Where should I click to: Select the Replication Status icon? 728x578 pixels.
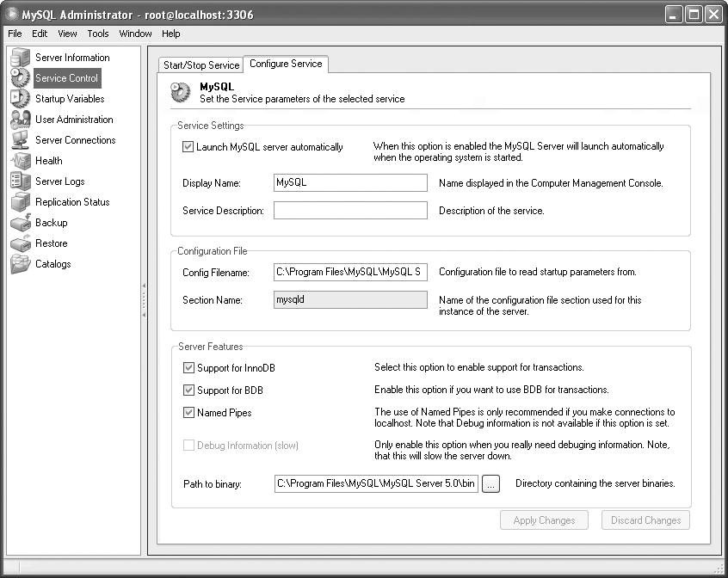(x=20, y=202)
